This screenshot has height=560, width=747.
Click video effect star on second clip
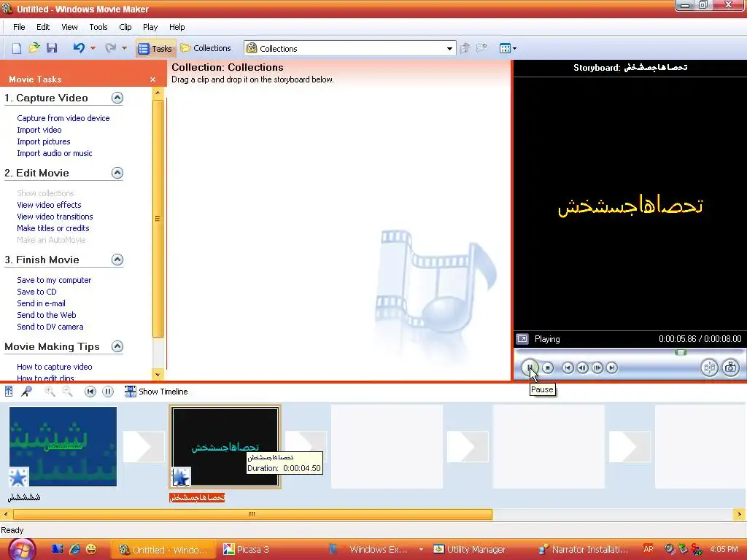pyautogui.click(x=181, y=477)
